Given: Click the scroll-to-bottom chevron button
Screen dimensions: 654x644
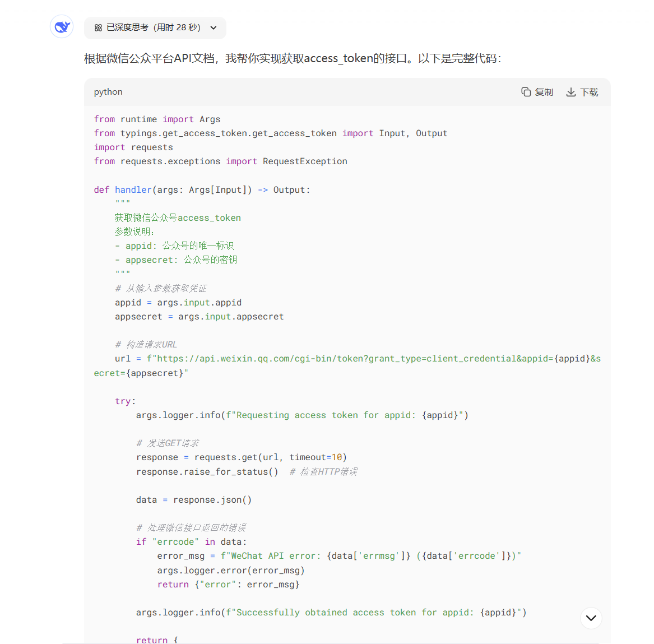Looking at the screenshot, I should tap(591, 618).
